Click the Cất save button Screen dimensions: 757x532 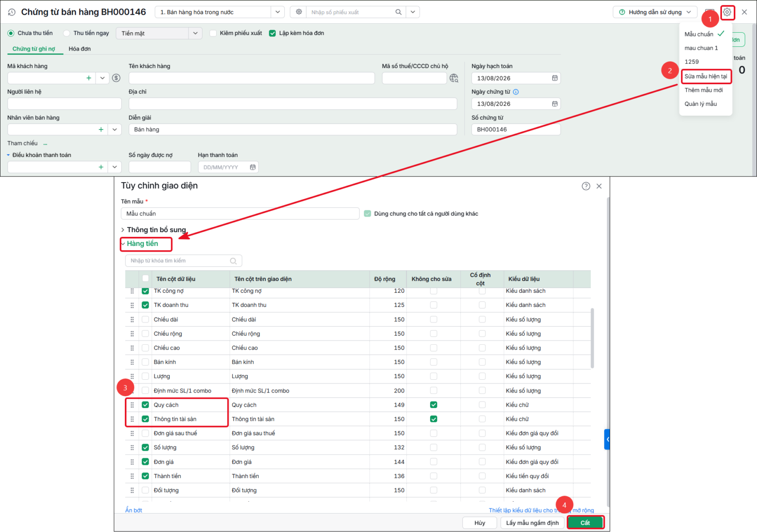pyautogui.click(x=585, y=523)
